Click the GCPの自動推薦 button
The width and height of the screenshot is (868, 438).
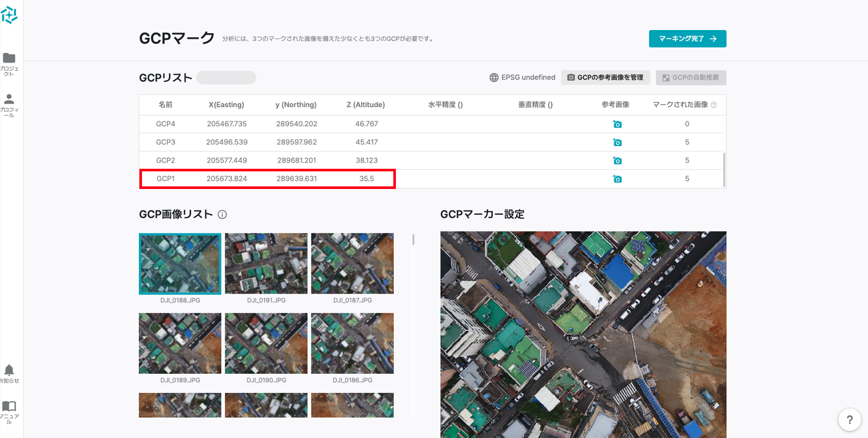[x=691, y=78]
